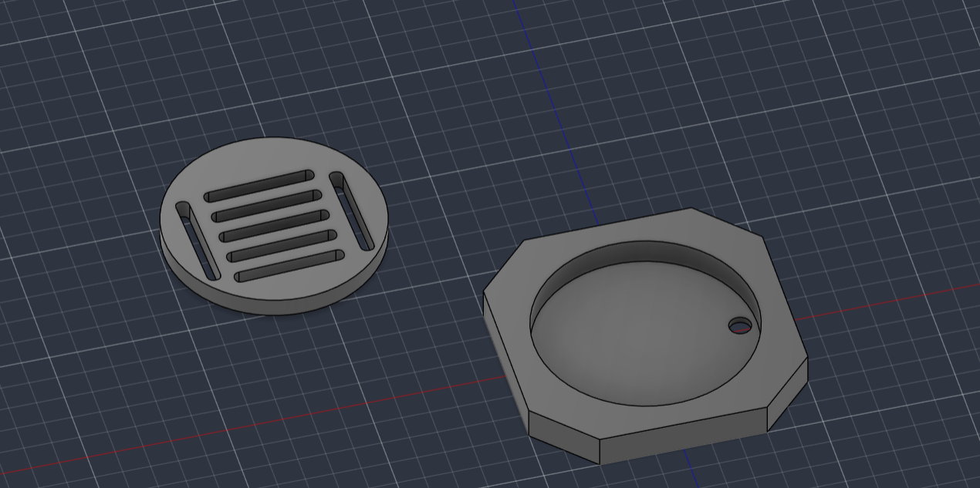Select the topmost horizontal slot on the round lid
This screenshot has height=488, width=980.
coord(259,186)
